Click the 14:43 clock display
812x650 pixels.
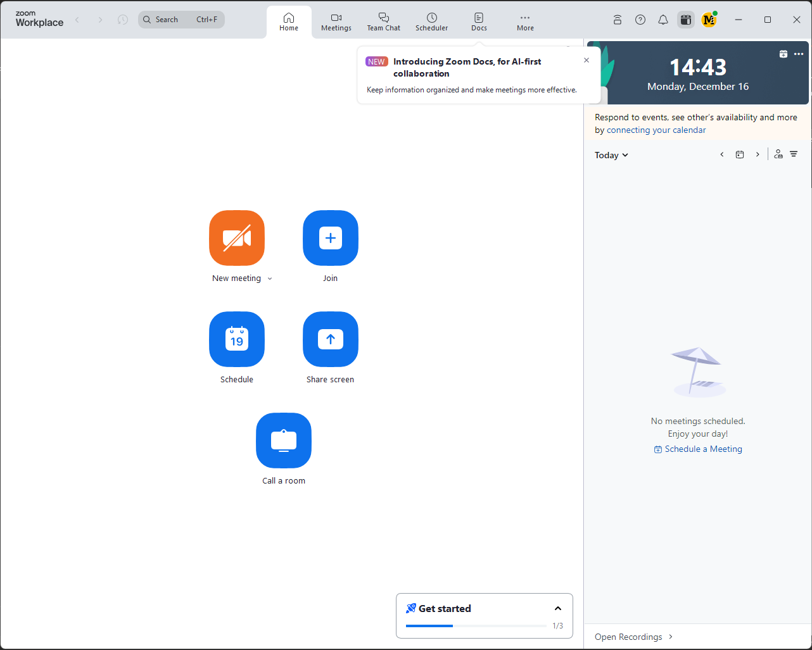[x=698, y=67]
